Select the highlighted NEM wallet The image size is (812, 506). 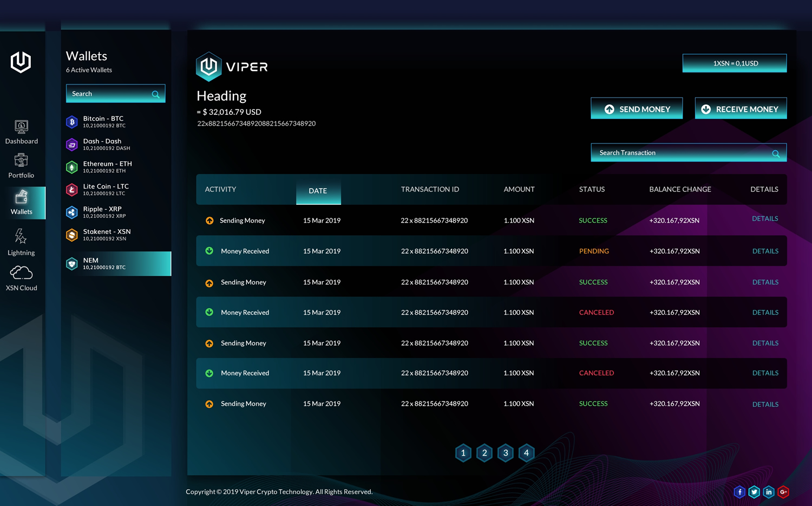pos(116,264)
